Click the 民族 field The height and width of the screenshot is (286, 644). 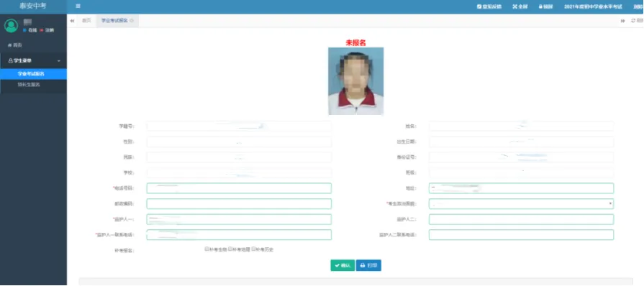click(239, 157)
